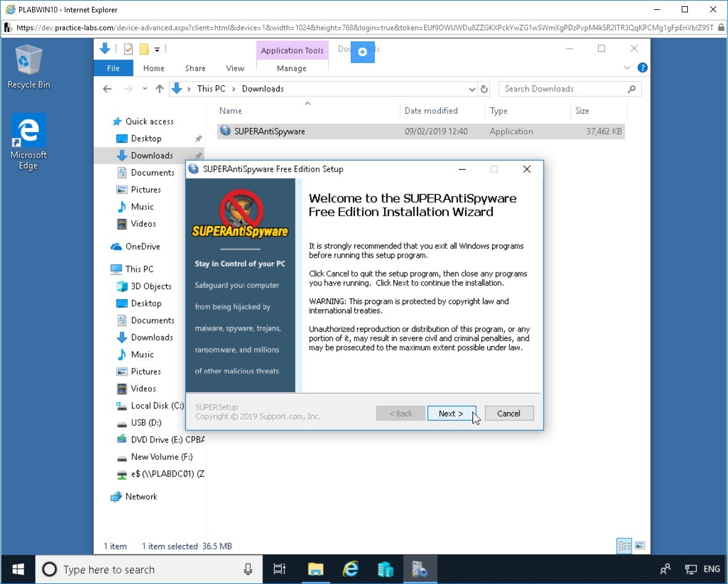The image size is (728, 584).
Task: Click Next in the SUPERAntiSpyware setup wizard
Action: tap(451, 413)
